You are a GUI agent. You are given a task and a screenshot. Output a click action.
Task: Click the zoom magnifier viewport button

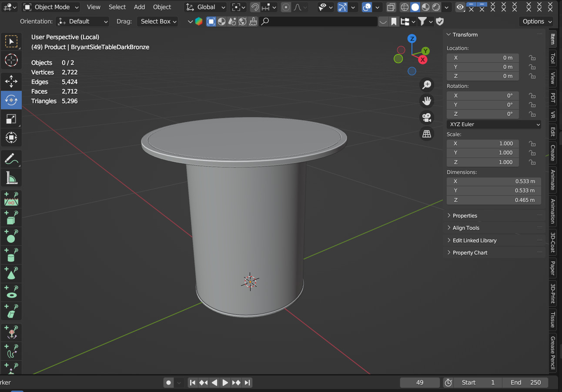(427, 85)
